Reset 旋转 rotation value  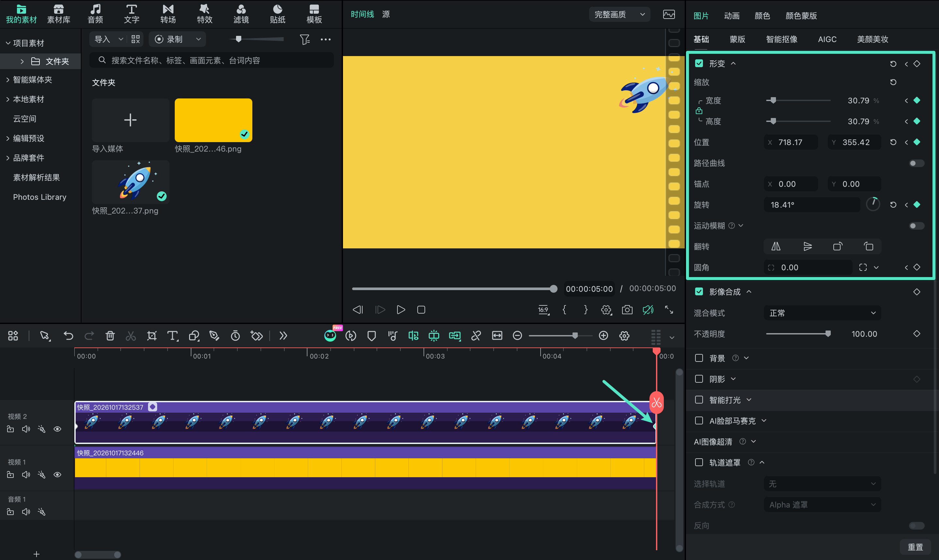tap(893, 204)
